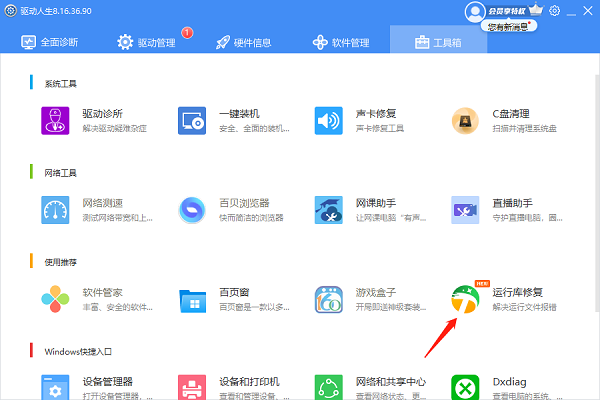Click the 网络和共享中心 title text
The image size is (600, 400).
[391, 382]
